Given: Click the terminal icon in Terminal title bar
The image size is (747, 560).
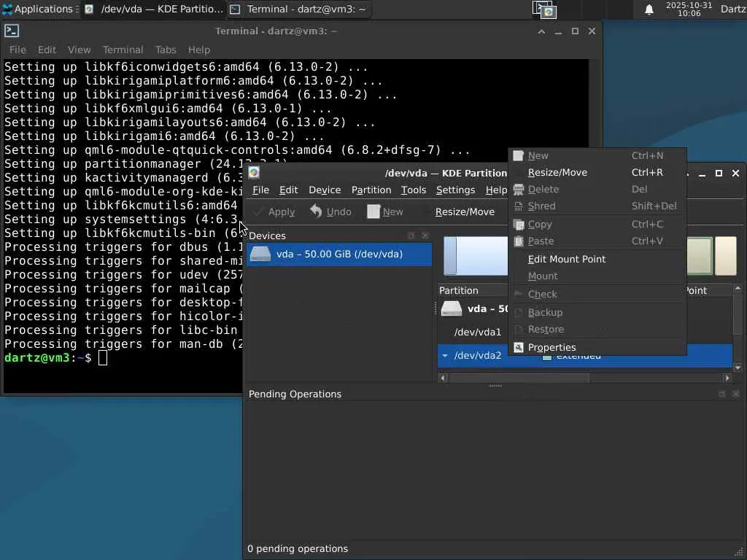Looking at the screenshot, I should click(12, 31).
